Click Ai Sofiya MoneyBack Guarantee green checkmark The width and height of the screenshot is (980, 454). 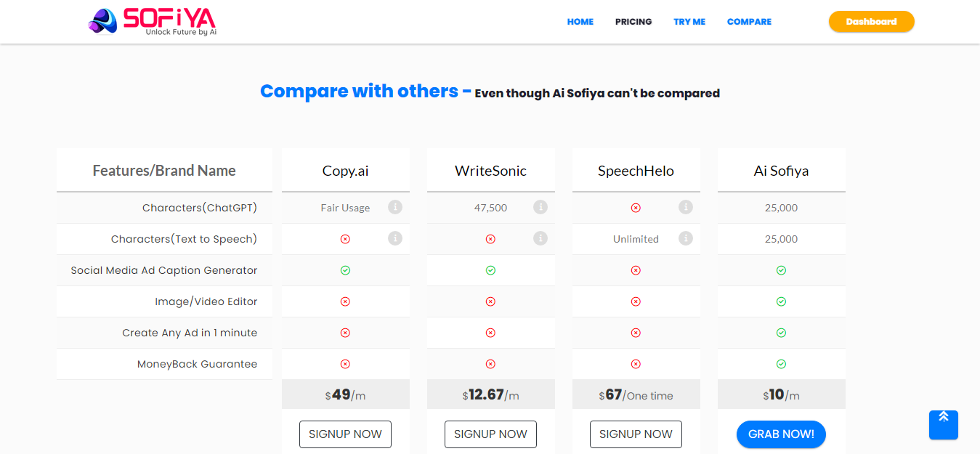coord(781,364)
